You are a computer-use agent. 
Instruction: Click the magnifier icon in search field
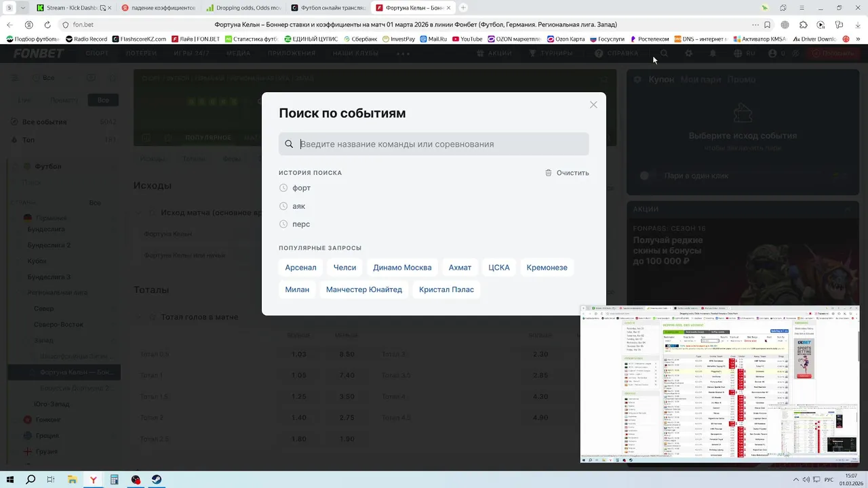click(289, 144)
